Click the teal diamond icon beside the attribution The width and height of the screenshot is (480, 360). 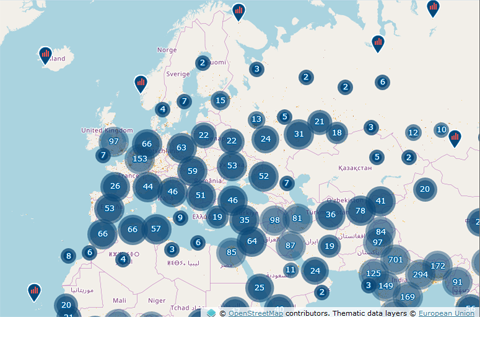point(211,313)
